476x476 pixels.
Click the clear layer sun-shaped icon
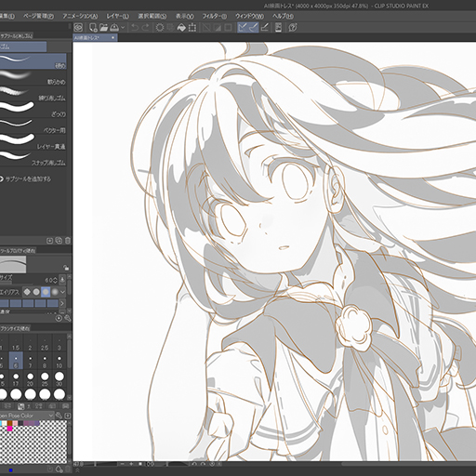(x=160, y=28)
